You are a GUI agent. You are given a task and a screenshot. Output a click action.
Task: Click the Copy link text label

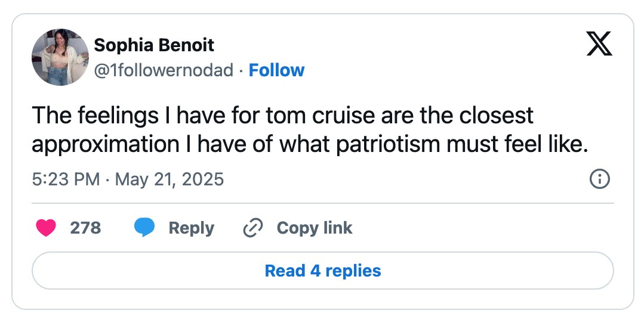coord(315,228)
